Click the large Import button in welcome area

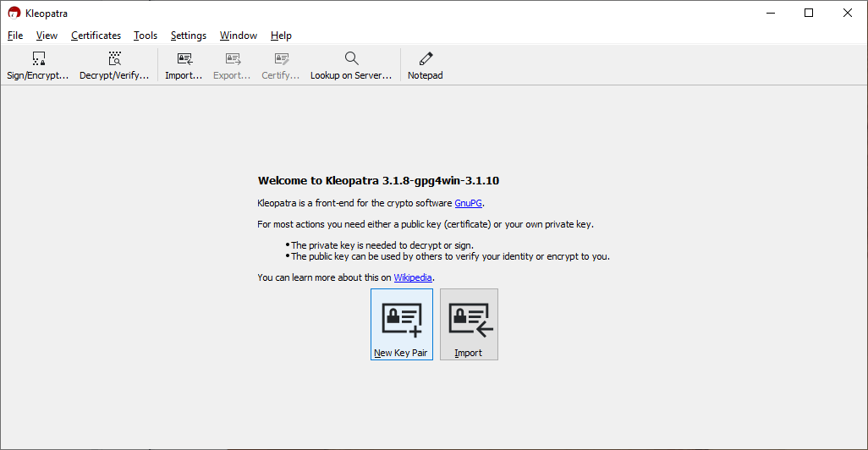469,324
